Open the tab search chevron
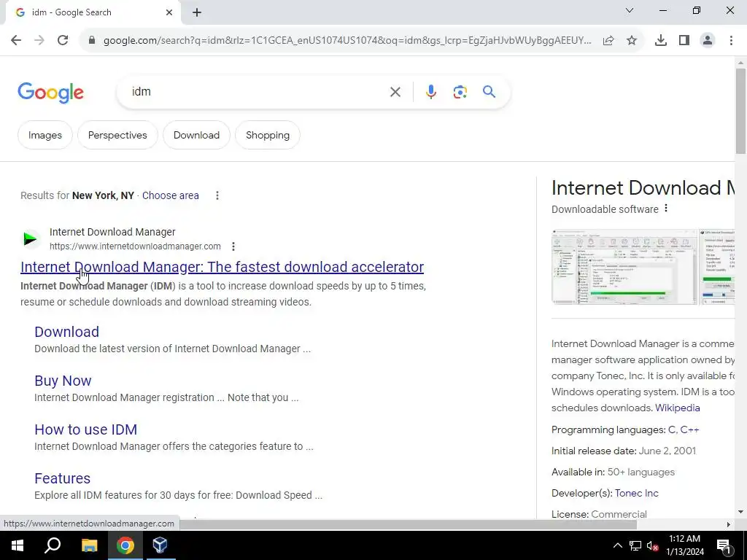The image size is (747, 560). pyautogui.click(x=630, y=10)
